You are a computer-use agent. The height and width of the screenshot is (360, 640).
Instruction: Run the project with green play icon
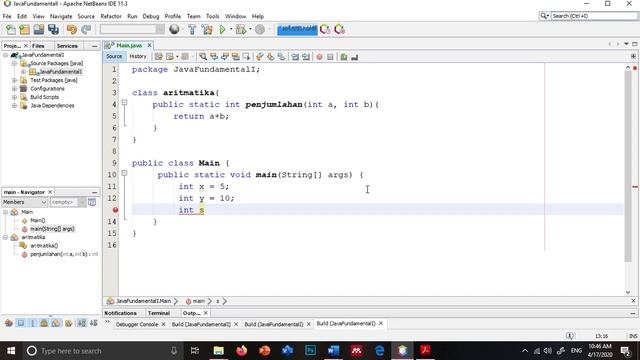[x=222, y=29]
